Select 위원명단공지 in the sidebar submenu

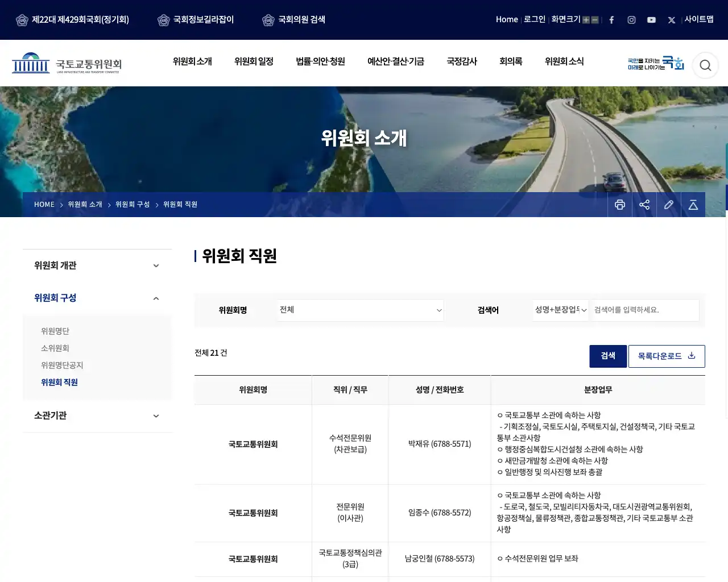click(x=62, y=365)
